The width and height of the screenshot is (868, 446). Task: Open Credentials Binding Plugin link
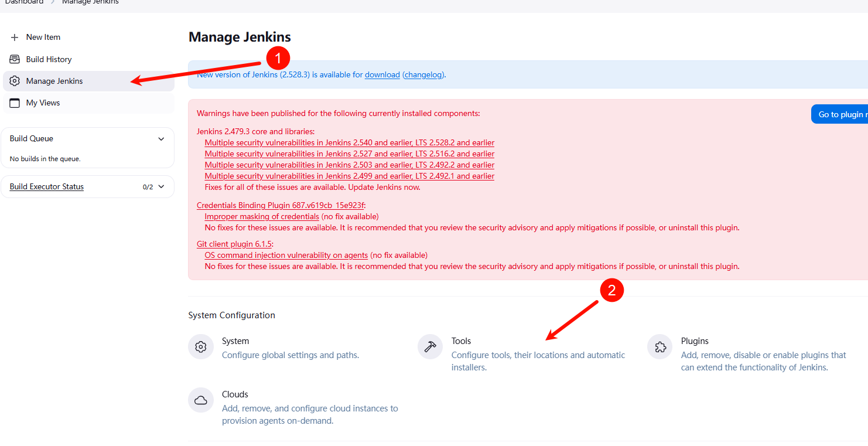[x=280, y=205]
